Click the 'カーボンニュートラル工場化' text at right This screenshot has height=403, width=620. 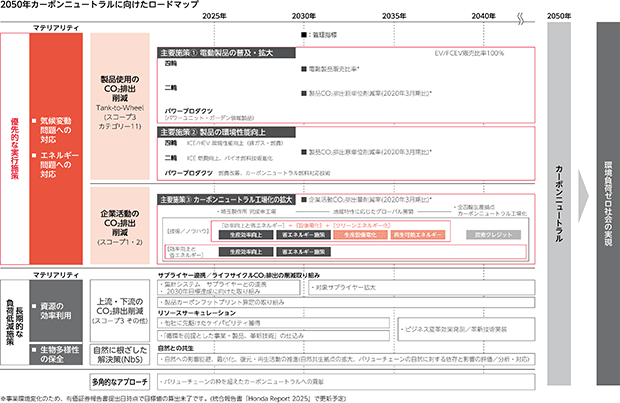click(492, 214)
